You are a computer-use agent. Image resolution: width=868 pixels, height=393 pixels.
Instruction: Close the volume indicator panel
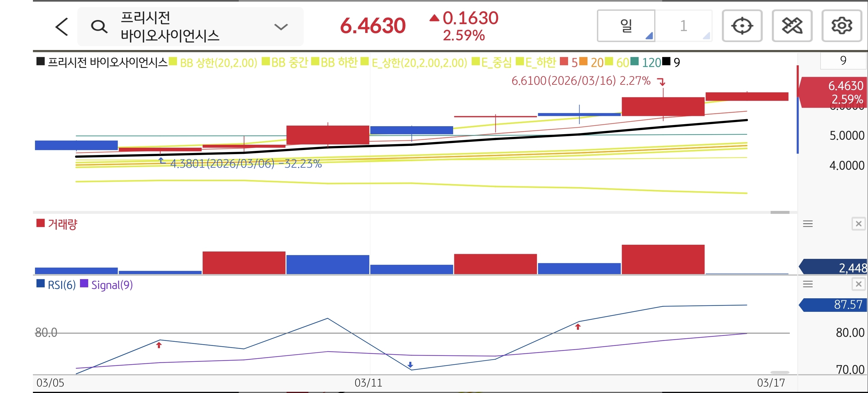[x=858, y=224]
